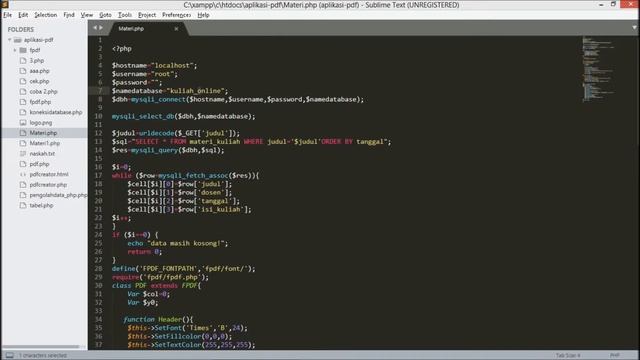Image resolution: width=640 pixels, height=360 pixels.
Task: Open the Help menu
Action: [203, 15]
